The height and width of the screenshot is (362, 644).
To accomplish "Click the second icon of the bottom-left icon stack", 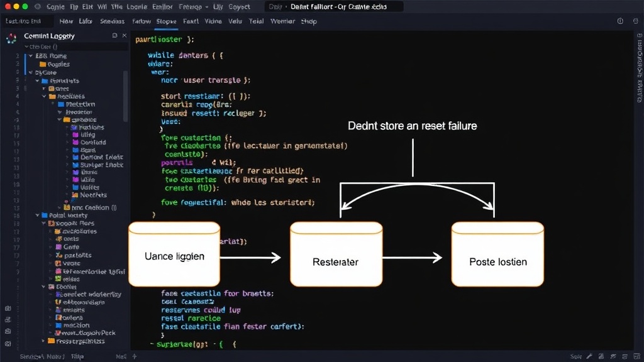I will [8, 320].
